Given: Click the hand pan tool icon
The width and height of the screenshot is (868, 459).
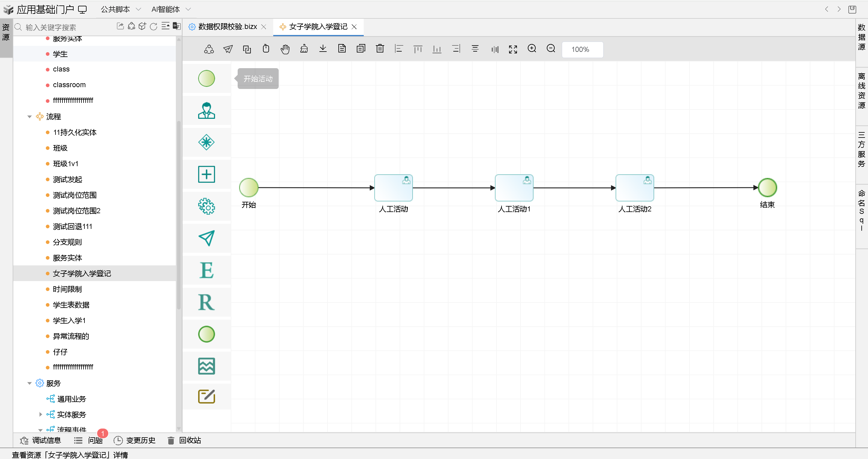Looking at the screenshot, I should click(285, 49).
